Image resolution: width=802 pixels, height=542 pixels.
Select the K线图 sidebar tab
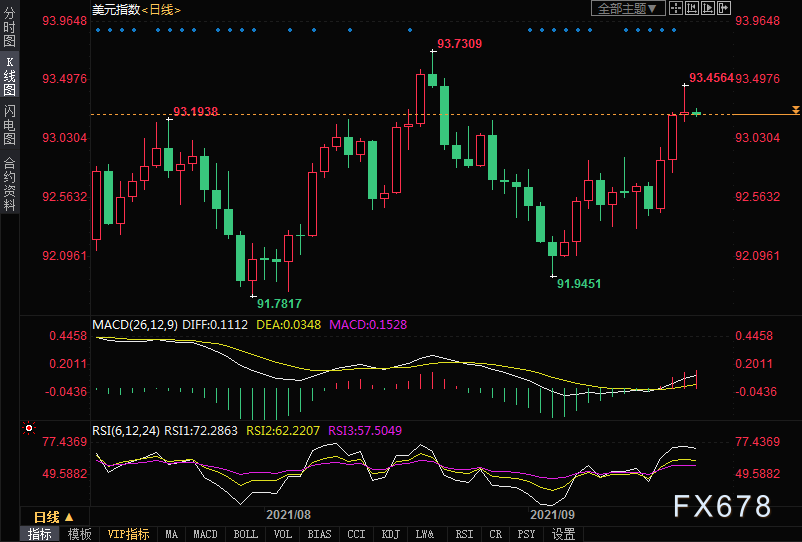coord(9,76)
